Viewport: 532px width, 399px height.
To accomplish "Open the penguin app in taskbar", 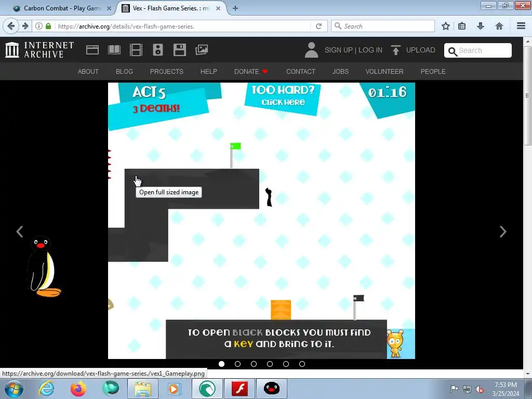I will [x=271, y=389].
